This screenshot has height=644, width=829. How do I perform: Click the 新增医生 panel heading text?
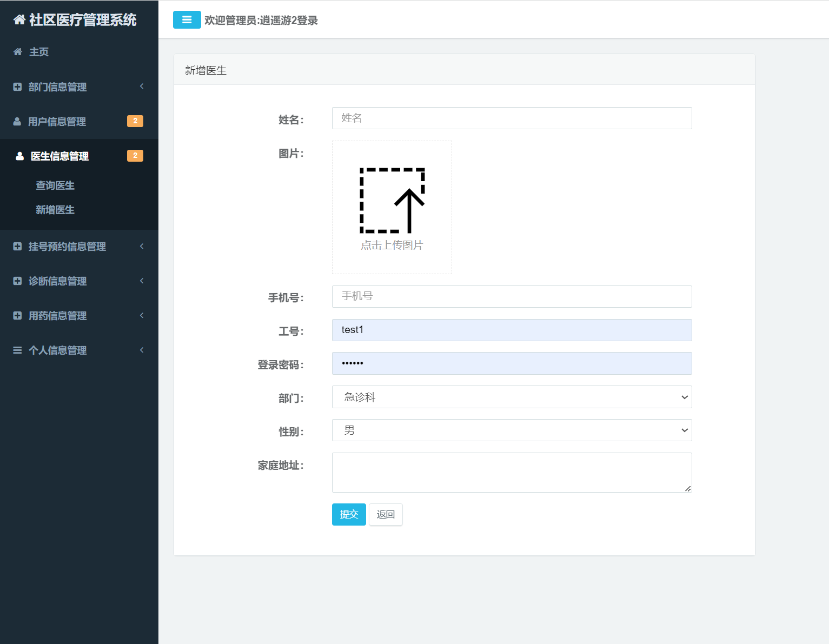205,70
